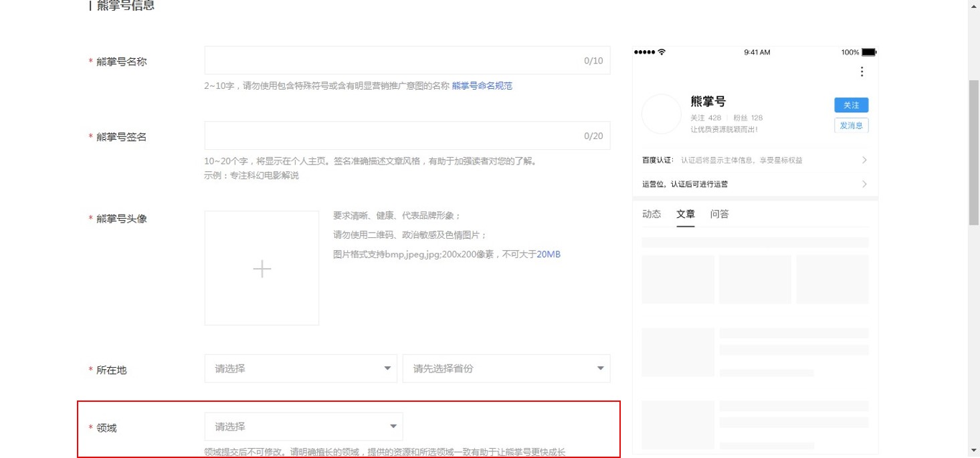Image resolution: width=980 pixels, height=458 pixels.
Task: Click the 20MB size limit text
Action: (x=549, y=254)
